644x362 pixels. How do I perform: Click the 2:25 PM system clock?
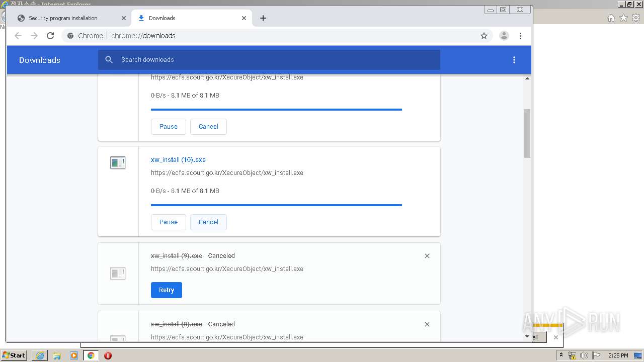point(618,355)
